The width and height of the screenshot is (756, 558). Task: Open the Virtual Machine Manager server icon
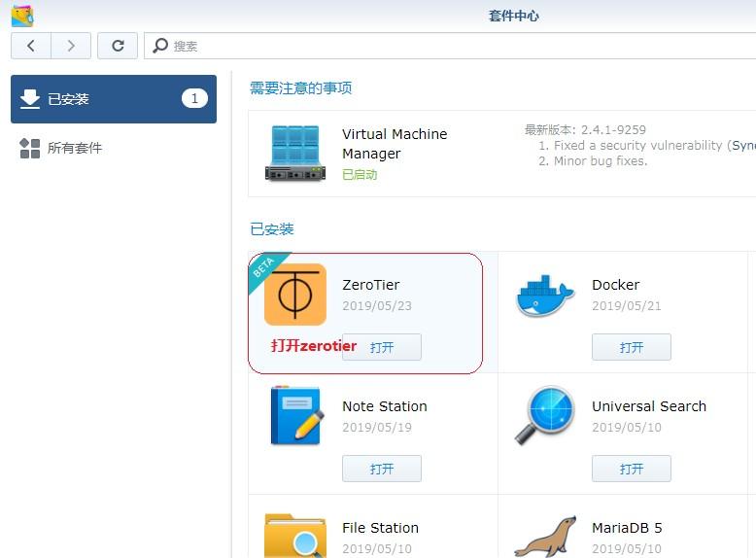(x=295, y=153)
